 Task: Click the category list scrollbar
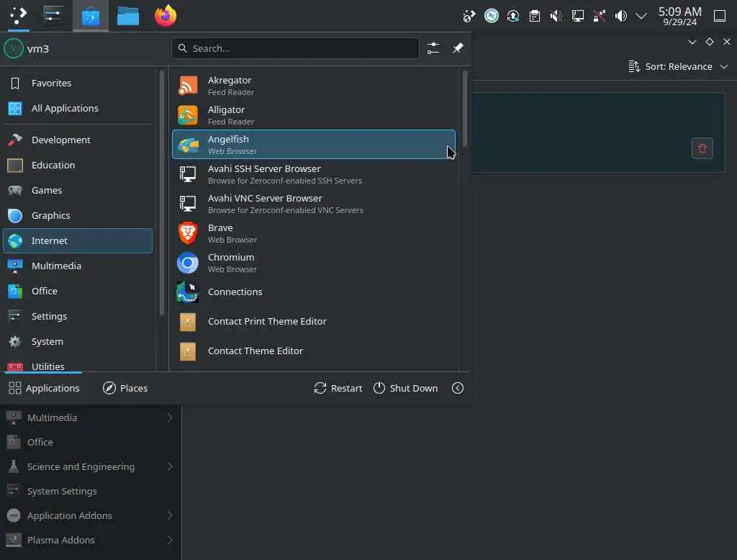pos(162,193)
